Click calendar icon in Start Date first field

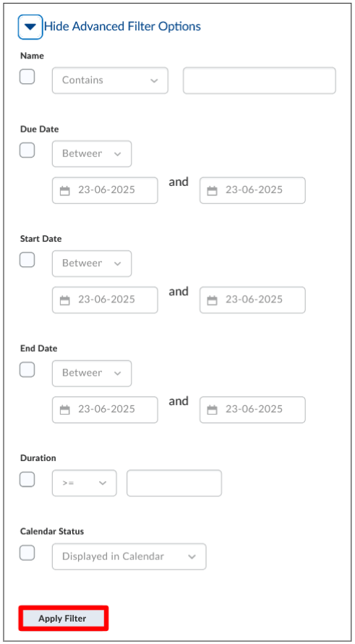pos(65,300)
